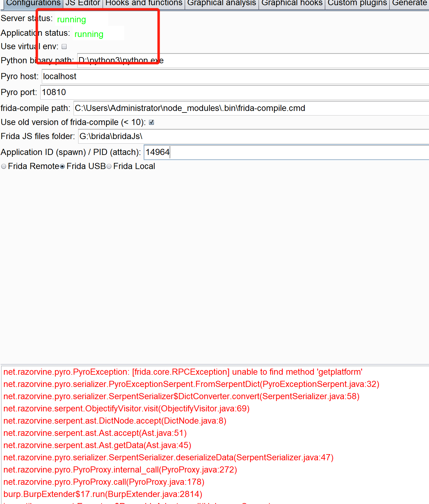
Task: Click the Use virtual env label
Action: (x=30, y=46)
